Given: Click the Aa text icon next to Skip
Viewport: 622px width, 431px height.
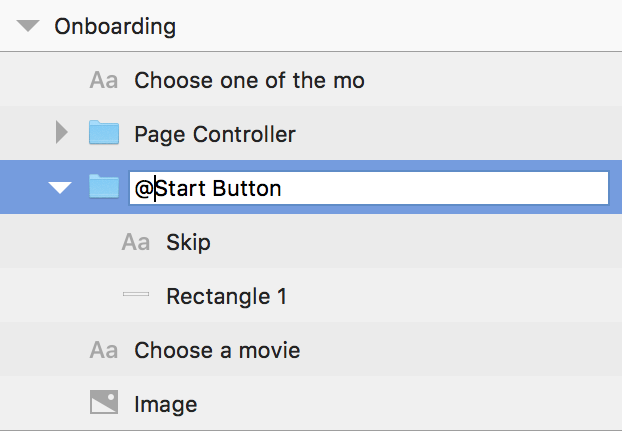Looking at the screenshot, I should (x=136, y=242).
